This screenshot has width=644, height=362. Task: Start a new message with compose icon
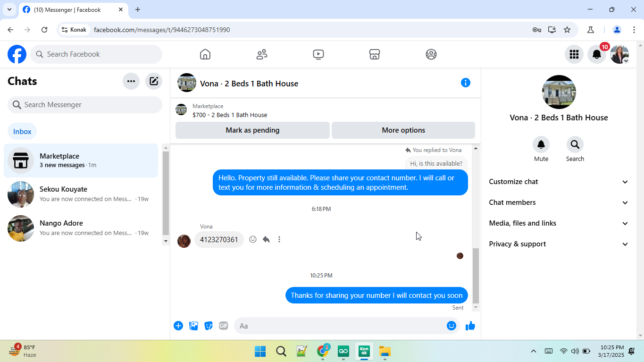(154, 81)
